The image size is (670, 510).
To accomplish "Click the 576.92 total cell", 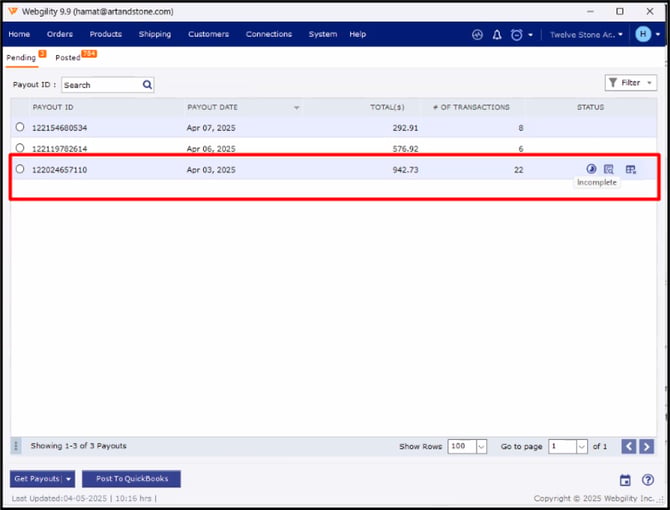I will (x=406, y=149).
